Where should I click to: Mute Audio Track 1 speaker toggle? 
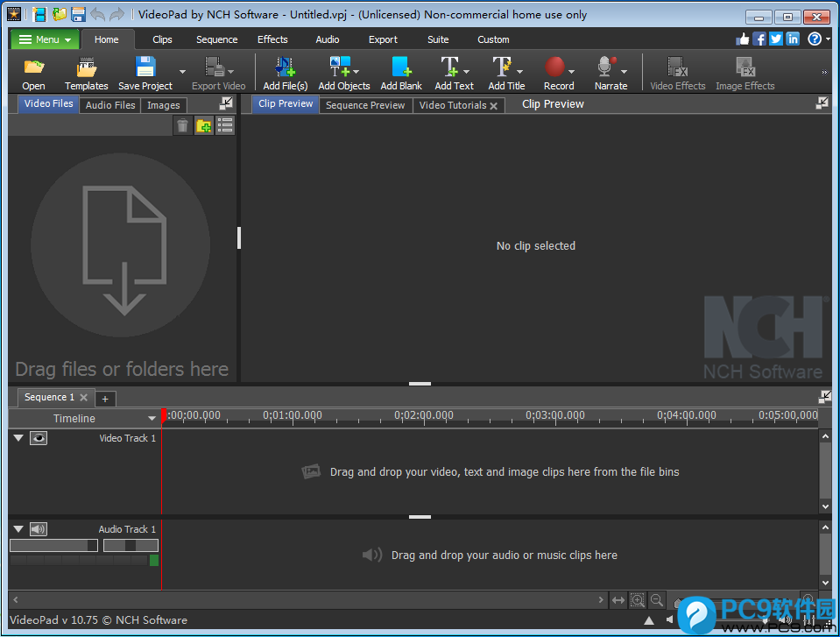coord(39,529)
